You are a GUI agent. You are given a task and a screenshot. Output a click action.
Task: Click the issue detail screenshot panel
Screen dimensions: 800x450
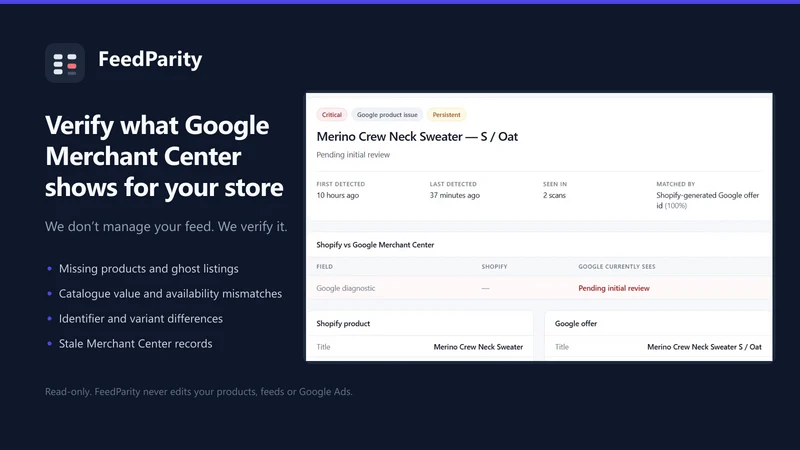(539, 227)
